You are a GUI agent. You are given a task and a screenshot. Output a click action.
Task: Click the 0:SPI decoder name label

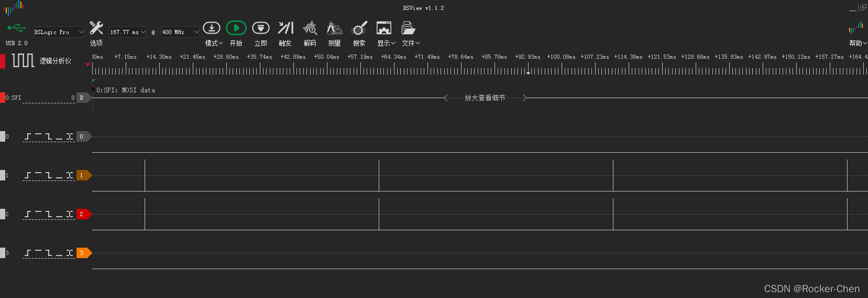tap(14, 98)
